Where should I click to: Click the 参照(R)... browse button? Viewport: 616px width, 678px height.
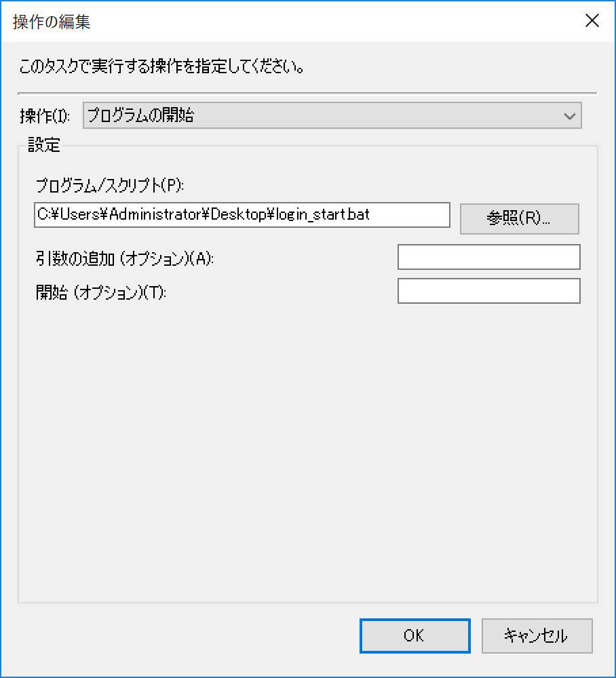(x=519, y=219)
